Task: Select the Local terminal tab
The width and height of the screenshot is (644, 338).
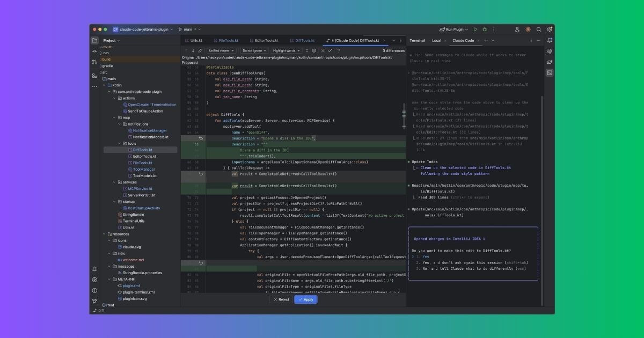Action: click(x=436, y=40)
